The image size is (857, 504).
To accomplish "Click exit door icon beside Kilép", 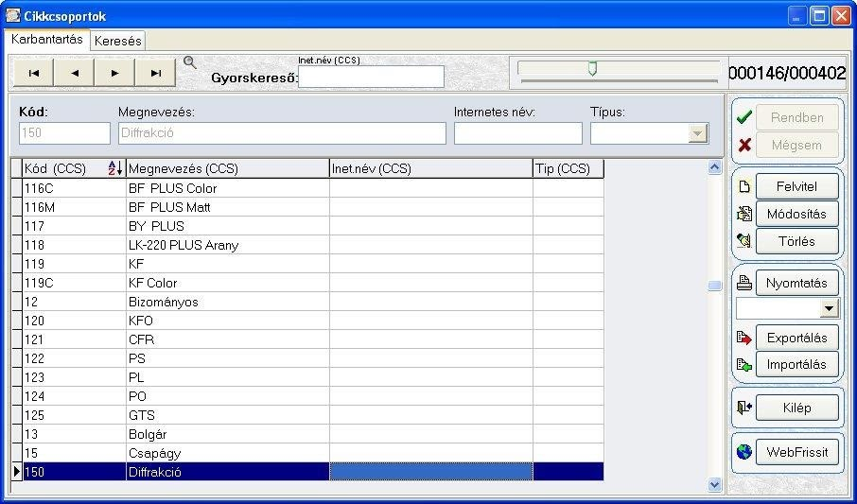I will [743, 408].
